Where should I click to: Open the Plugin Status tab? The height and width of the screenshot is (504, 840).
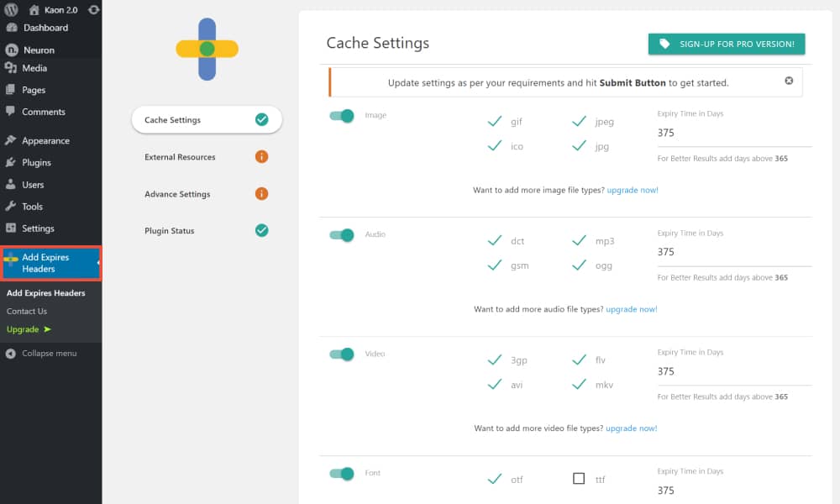tap(207, 230)
